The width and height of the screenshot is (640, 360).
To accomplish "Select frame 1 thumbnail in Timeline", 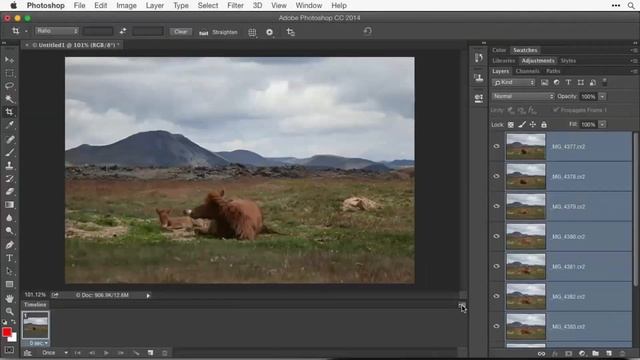I will 36,325.
